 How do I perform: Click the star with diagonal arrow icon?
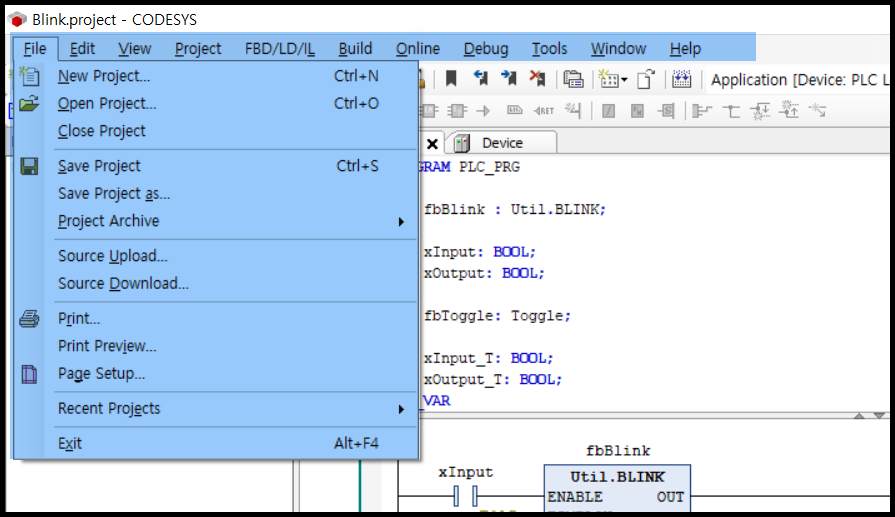818,110
